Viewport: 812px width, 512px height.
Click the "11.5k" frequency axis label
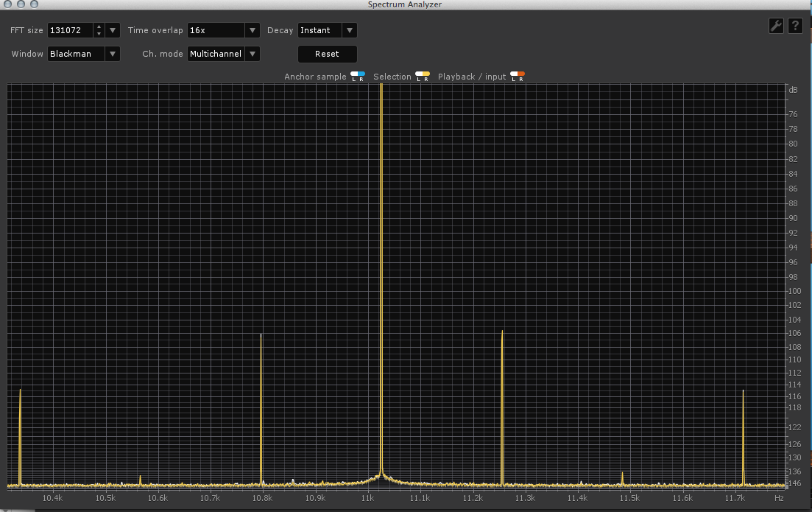click(629, 498)
